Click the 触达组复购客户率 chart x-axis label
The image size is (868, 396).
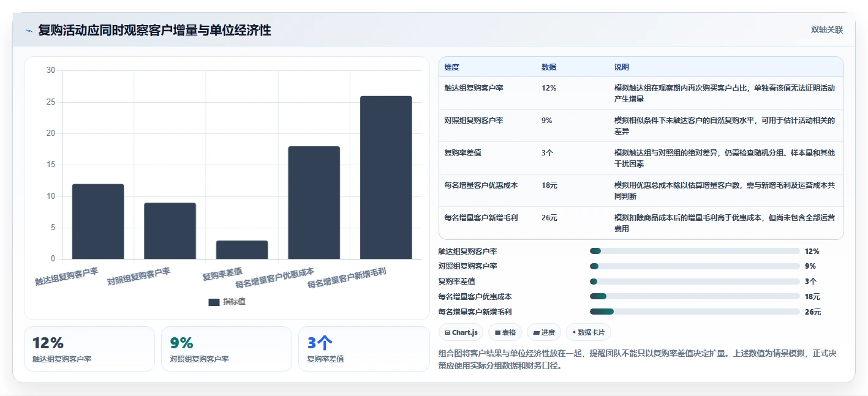click(67, 277)
